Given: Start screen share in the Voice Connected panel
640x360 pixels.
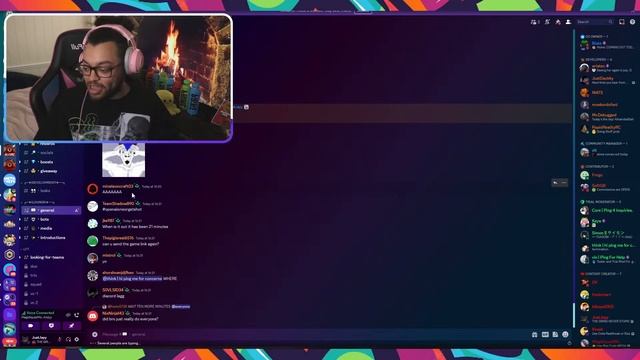Looking at the screenshot, I should [51, 326].
